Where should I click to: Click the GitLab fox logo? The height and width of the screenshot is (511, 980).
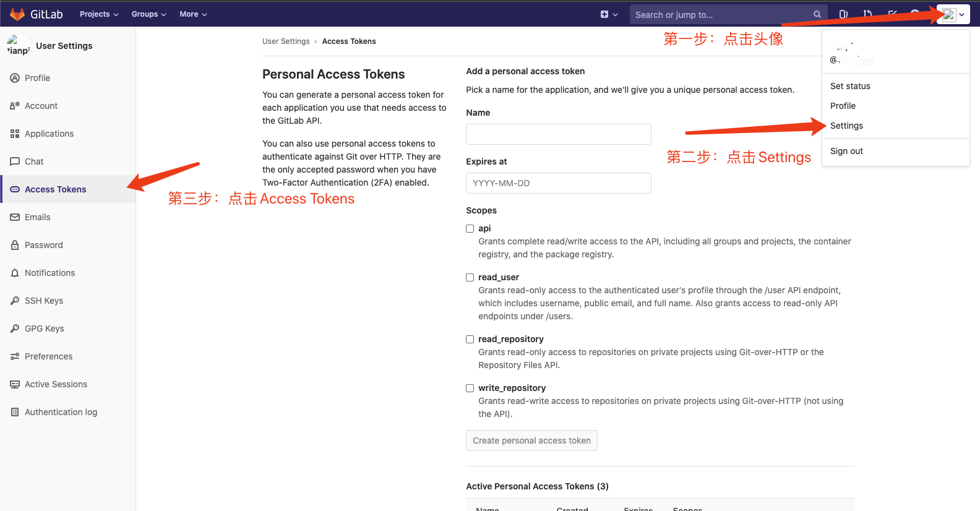pyautogui.click(x=17, y=14)
